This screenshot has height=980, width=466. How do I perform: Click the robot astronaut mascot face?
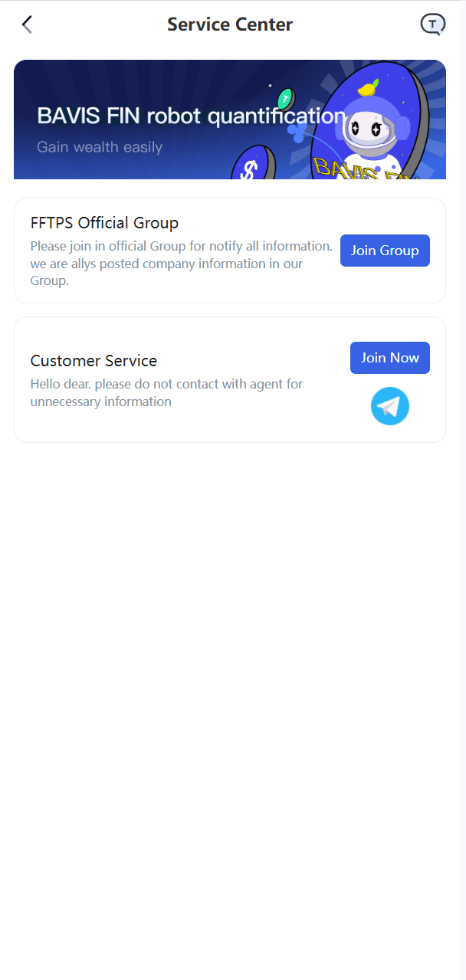366,129
